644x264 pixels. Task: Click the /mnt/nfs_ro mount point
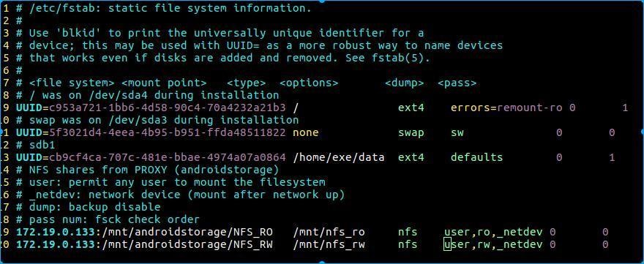[x=329, y=233]
